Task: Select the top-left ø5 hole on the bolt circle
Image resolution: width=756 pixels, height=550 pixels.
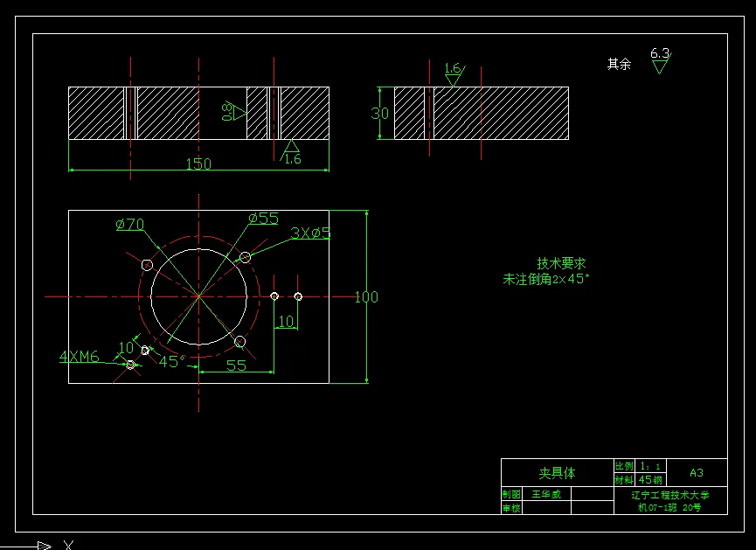Action: pyautogui.click(x=147, y=265)
